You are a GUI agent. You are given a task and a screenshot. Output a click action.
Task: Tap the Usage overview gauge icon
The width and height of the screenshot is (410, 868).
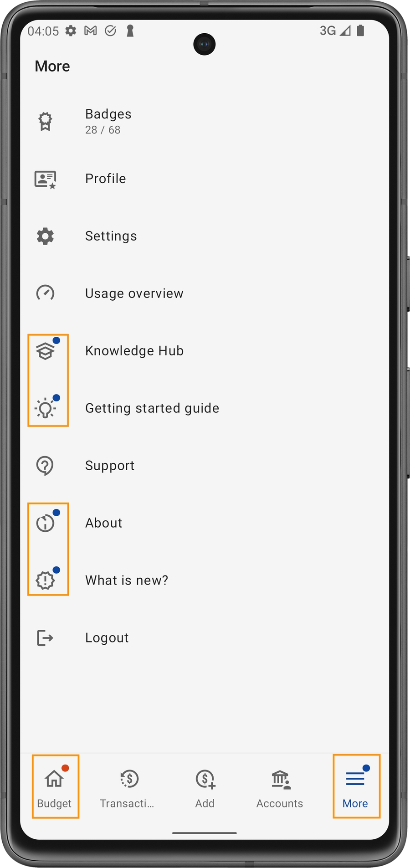45,293
